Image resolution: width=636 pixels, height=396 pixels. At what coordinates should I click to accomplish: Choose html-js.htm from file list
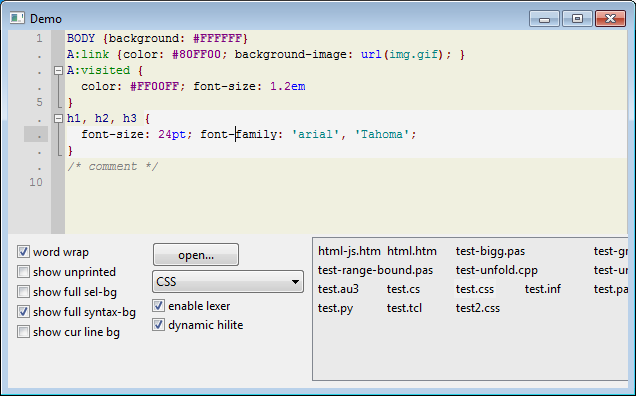(349, 251)
